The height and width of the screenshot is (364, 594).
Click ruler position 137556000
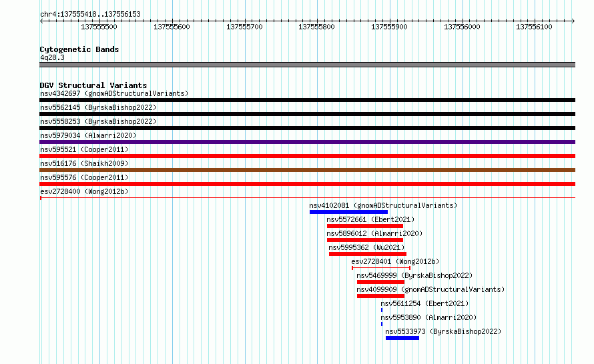(x=462, y=27)
